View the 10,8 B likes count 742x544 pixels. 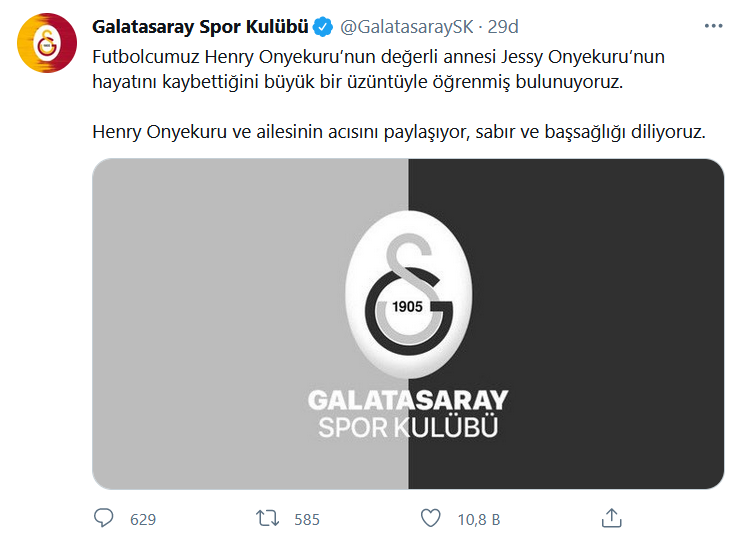click(x=479, y=520)
